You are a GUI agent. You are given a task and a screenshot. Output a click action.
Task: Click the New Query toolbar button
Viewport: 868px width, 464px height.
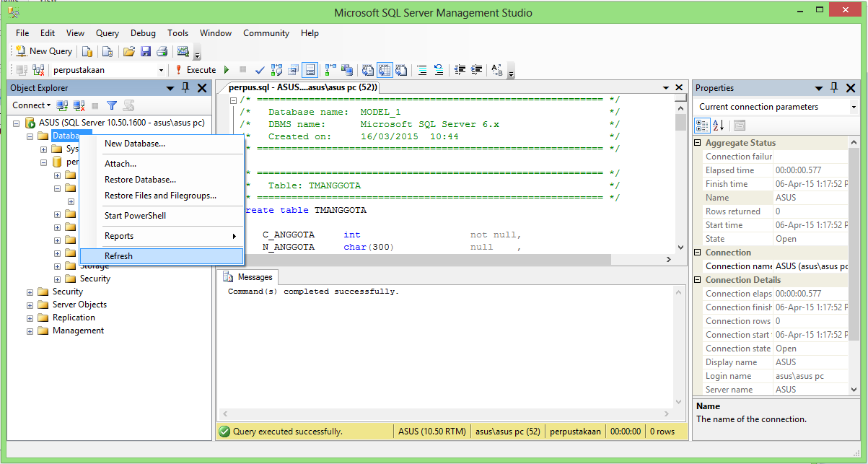(44, 51)
